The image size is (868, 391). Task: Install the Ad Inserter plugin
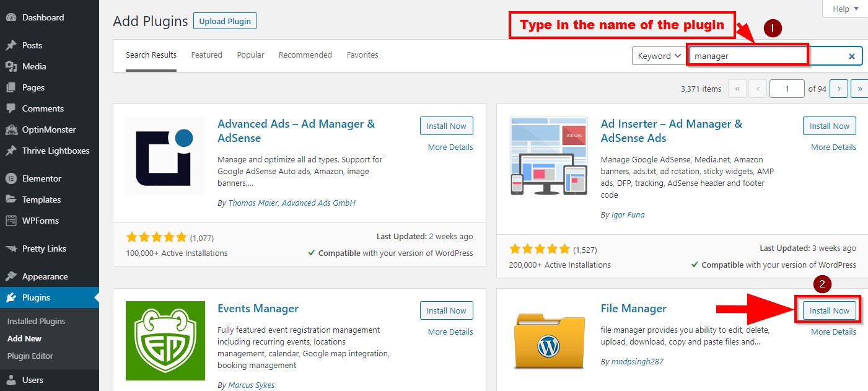pos(830,126)
